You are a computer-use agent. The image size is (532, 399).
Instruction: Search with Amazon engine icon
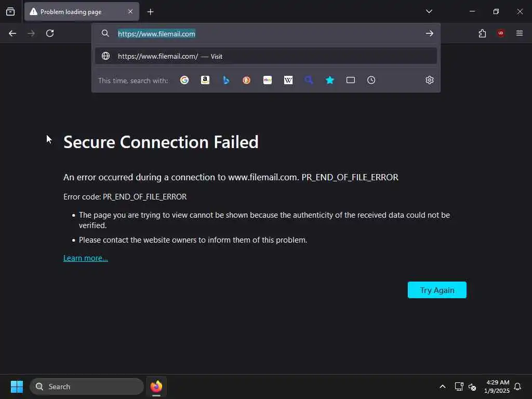tap(205, 80)
